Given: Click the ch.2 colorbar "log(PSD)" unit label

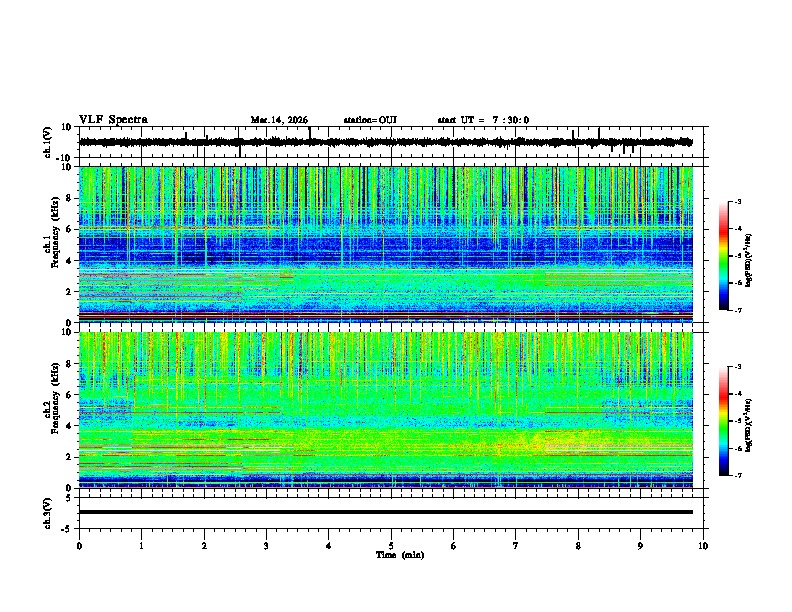Looking at the screenshot, I should [749, 426].
